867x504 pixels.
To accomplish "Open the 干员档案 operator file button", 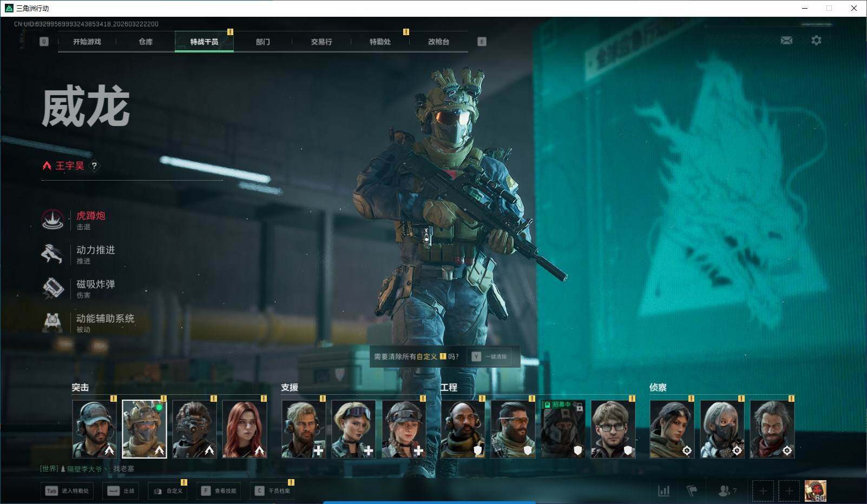I will 272,491.
